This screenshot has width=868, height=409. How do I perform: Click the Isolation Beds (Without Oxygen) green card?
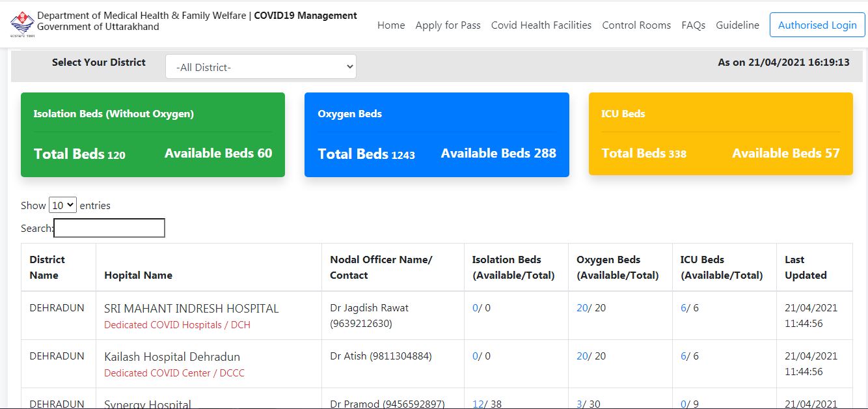tap(153, 135)
